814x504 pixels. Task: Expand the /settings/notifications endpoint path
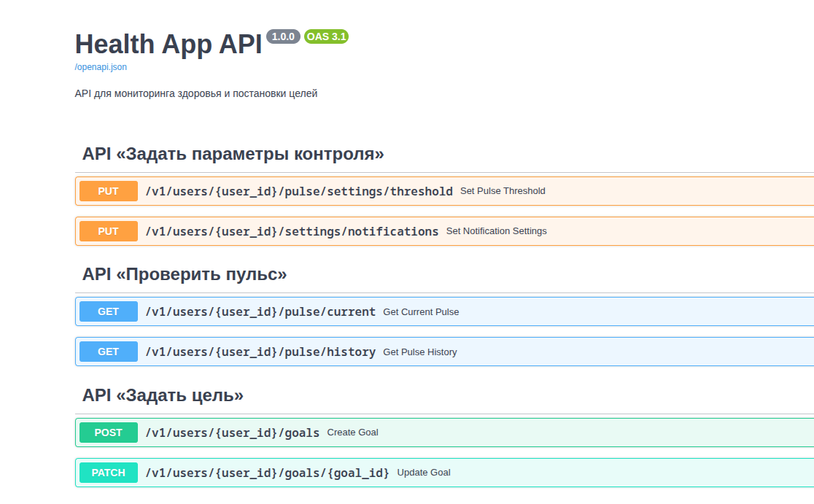click(292, 231)
